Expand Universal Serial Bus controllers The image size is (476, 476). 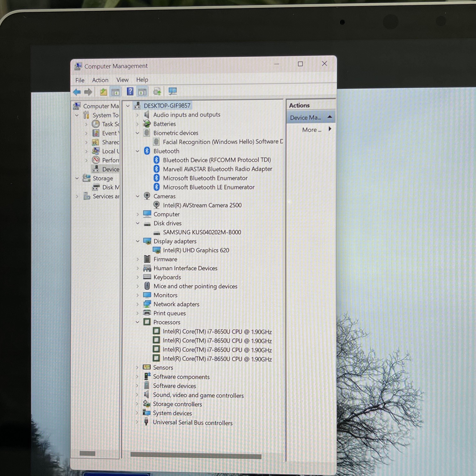pos(137,422)
